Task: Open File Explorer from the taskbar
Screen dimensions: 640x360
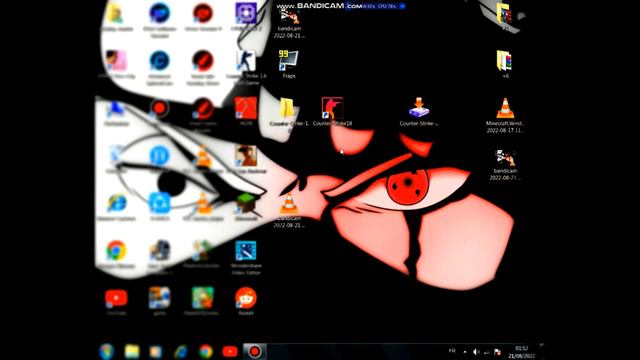Action: pos(132,351)
